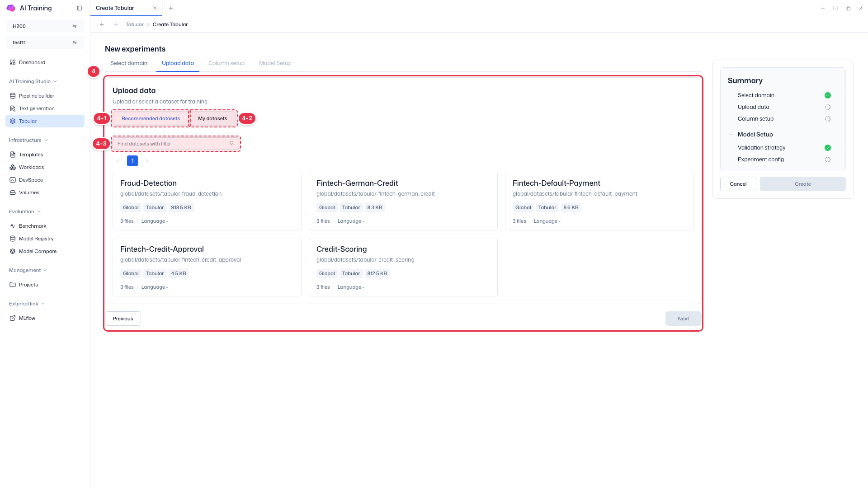
Task: Switch to Select domain tab
Action: [x=129, y=63]
